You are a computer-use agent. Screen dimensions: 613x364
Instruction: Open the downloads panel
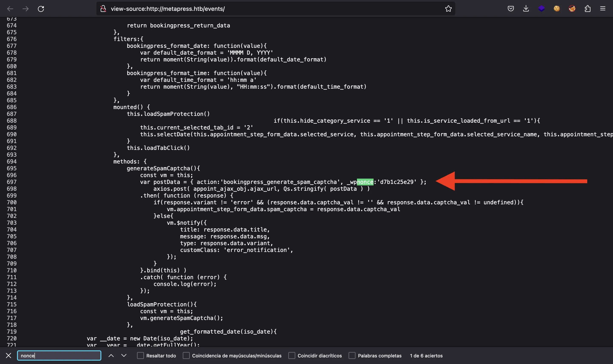pos(526,9)
